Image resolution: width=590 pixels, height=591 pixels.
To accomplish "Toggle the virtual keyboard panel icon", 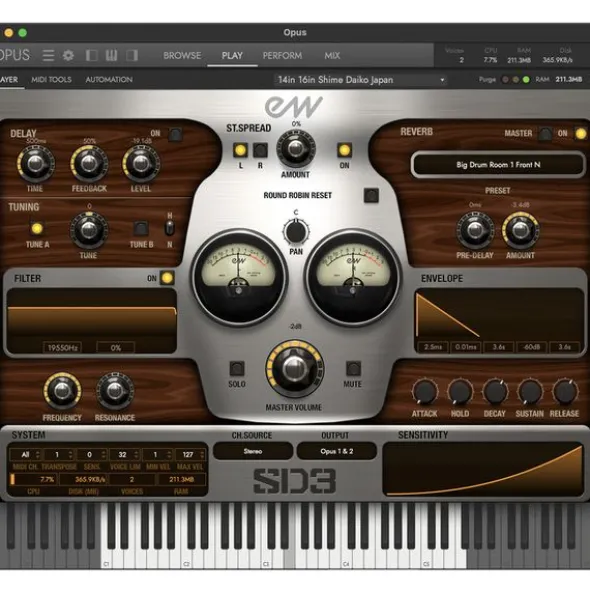I will [112, 55].
